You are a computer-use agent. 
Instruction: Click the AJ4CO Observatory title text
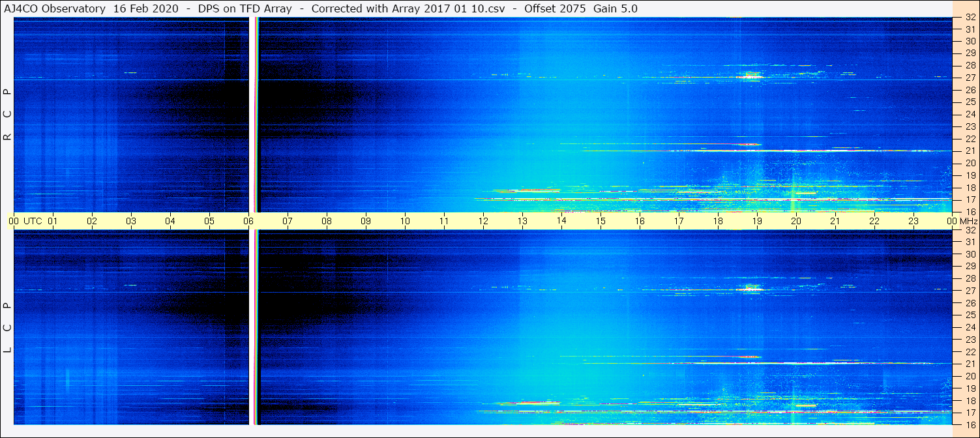[55, 8]
